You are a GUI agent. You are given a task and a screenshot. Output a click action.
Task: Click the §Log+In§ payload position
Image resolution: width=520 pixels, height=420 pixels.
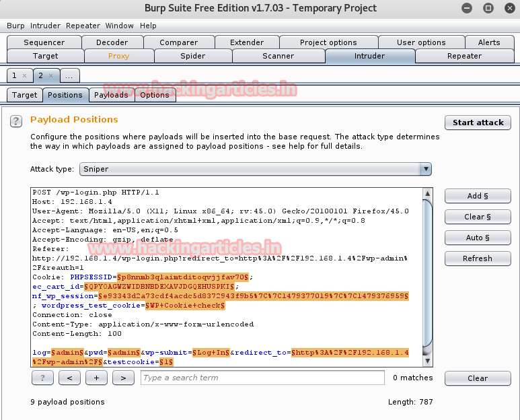[x=211, y=352]
